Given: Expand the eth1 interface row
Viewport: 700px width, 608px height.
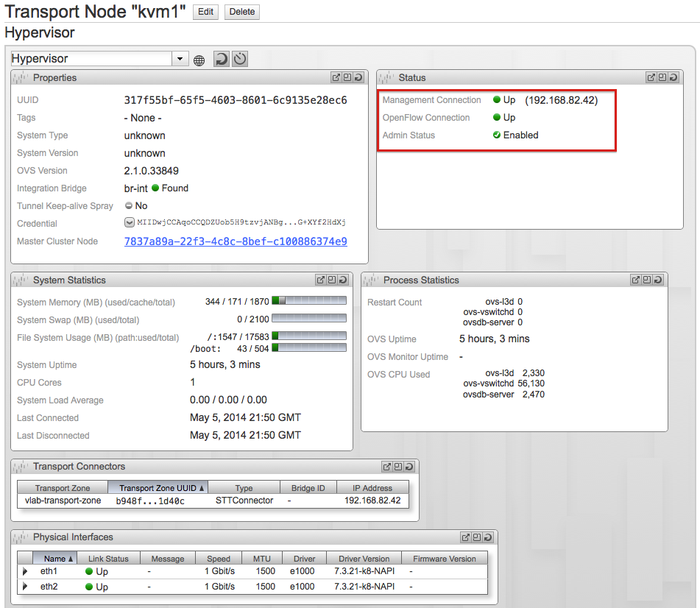Looking at the screenshot, I should (24, 571).
